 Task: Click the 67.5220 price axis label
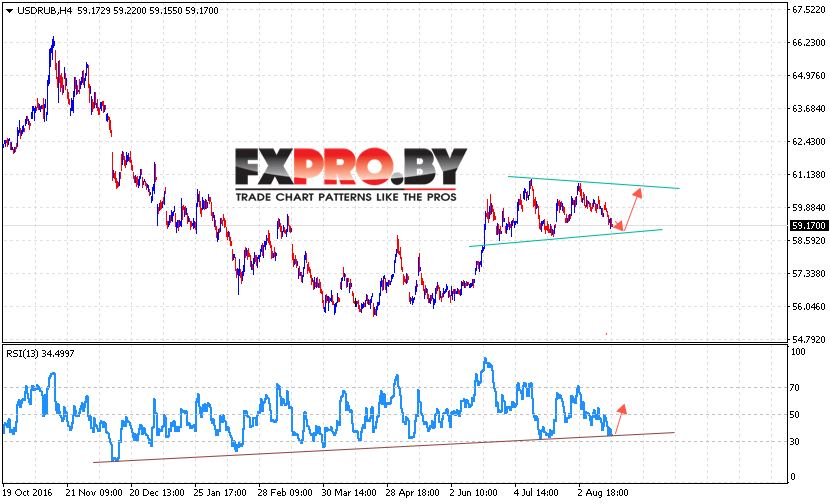coord(809,10)
